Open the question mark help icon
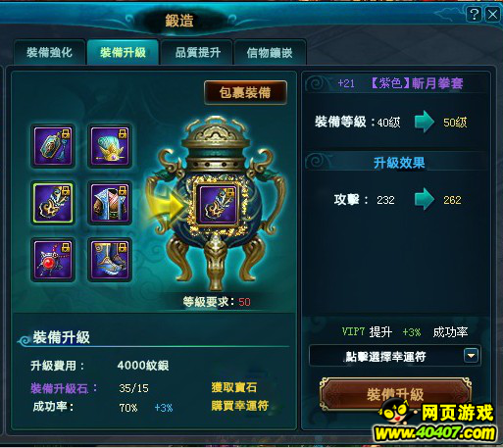Viewport: 503px width, 448px height. point(474,15)
